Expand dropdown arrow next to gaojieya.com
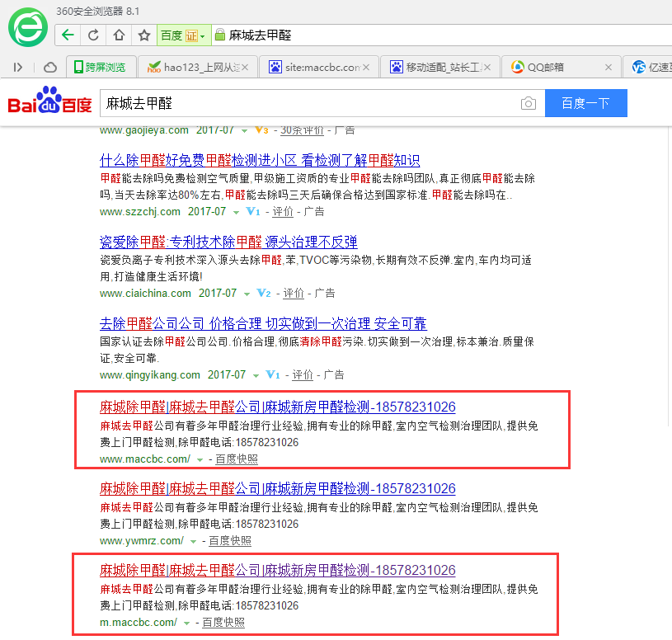Screen dimensions: 672x640 (244, 131)
